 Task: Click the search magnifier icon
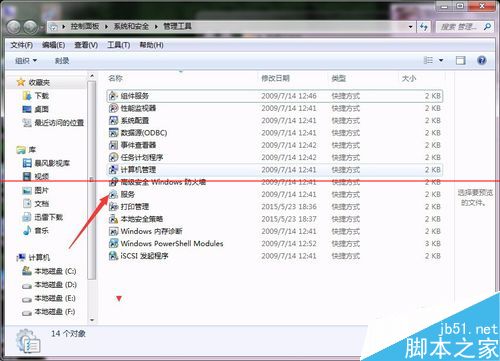click(487, 27)
